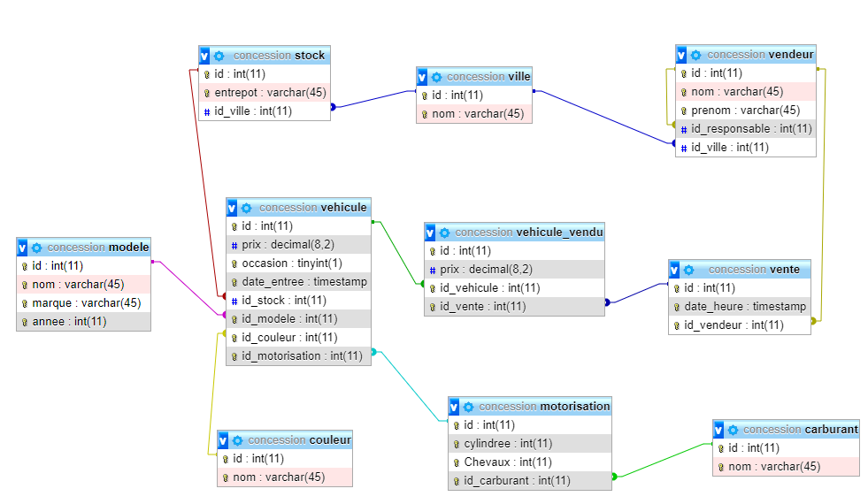
Task: Collapse the ville table columns
Action: (423, 77)
